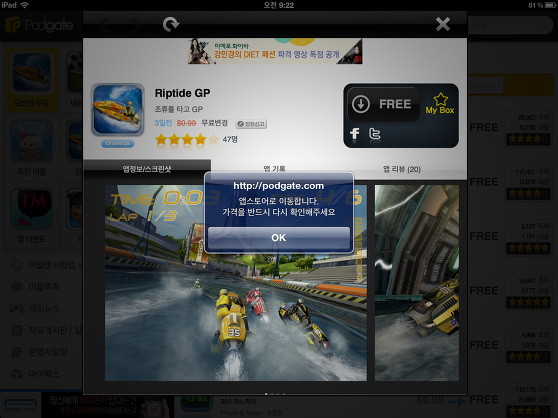Tap the iPad Only filter in background
558x418 pixels.
tap(485, 86)
